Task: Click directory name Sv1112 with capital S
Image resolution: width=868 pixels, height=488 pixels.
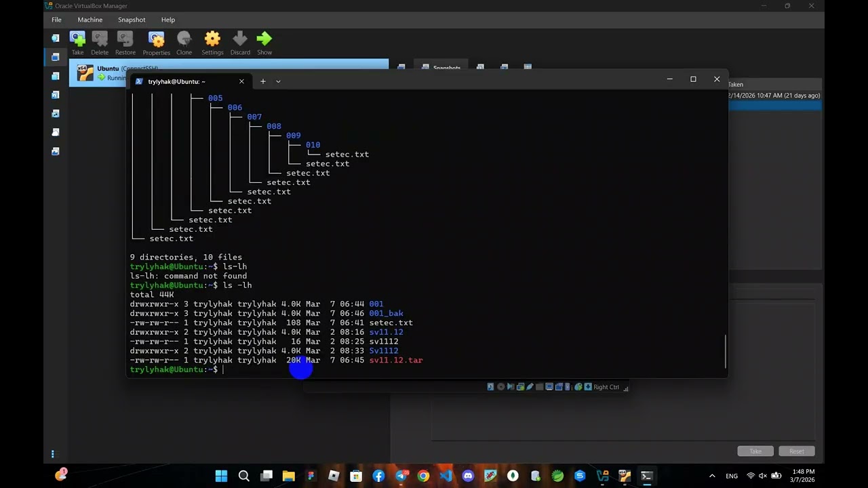Action: tap(384, 350)
